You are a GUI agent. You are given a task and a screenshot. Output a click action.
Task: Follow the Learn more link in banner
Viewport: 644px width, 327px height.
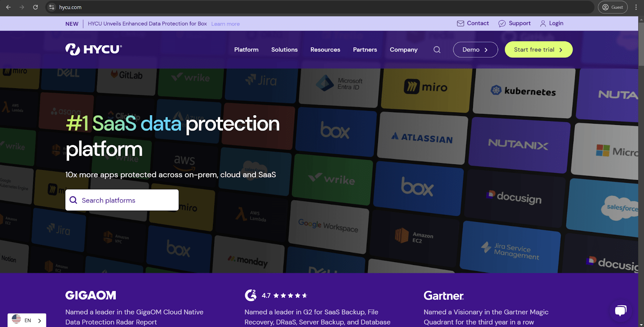[x=225, y=24]
